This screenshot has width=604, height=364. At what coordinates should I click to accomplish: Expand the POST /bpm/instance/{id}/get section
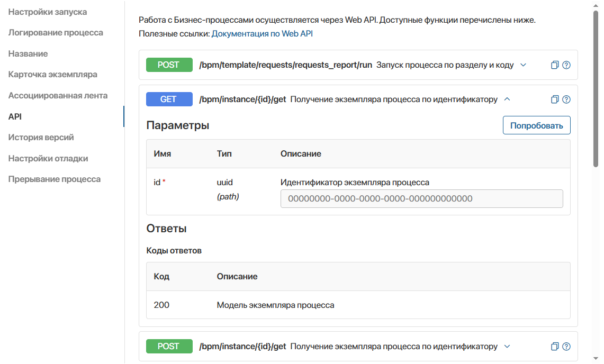point(507,347)
